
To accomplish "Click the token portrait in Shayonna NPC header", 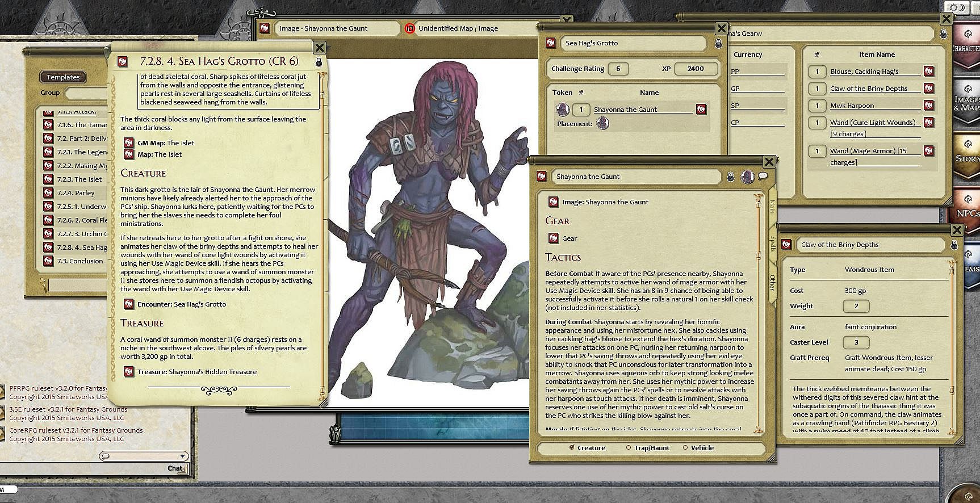I will (x=747, y=177).
